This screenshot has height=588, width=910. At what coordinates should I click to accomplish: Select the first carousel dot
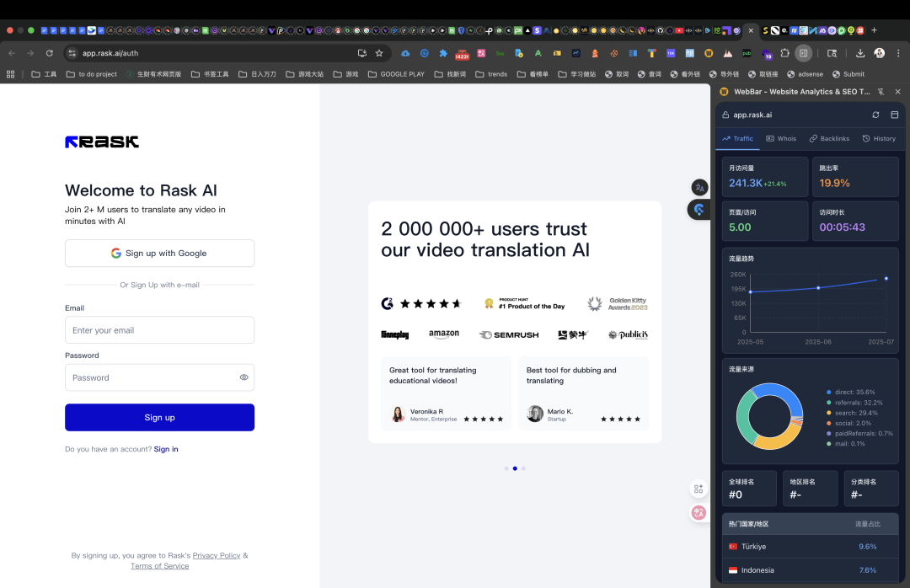[506, 468]
